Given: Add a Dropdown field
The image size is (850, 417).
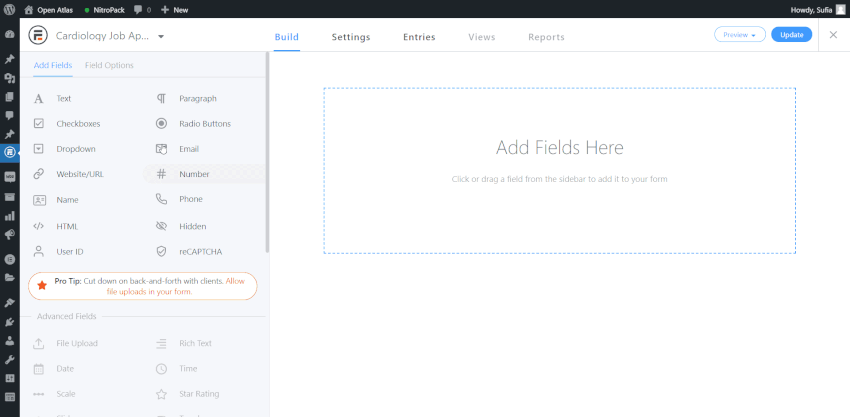Looking at the screenshot, I should click(x=75, y=149).
